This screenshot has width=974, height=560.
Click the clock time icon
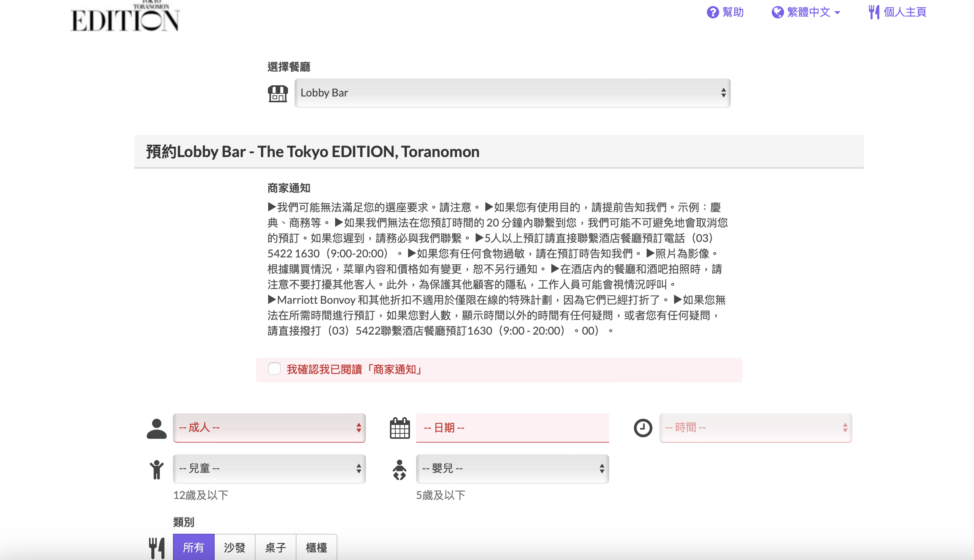pos(643,428)
